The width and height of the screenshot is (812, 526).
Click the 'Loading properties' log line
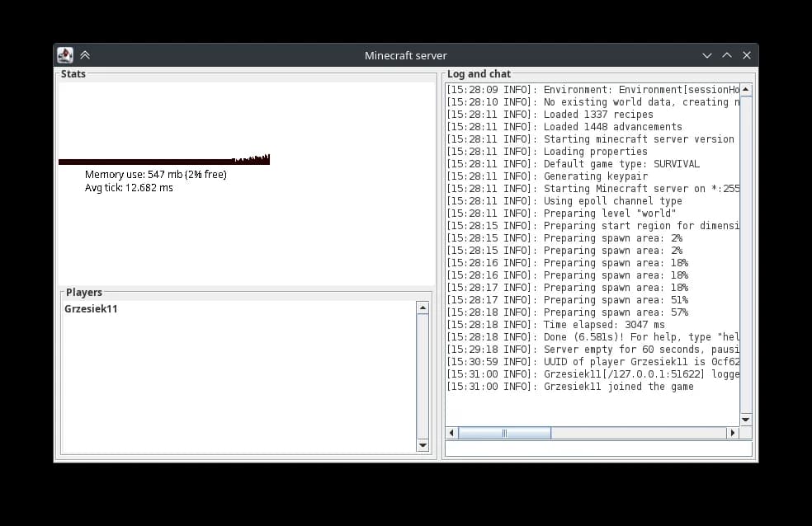[x=547, y=152]
